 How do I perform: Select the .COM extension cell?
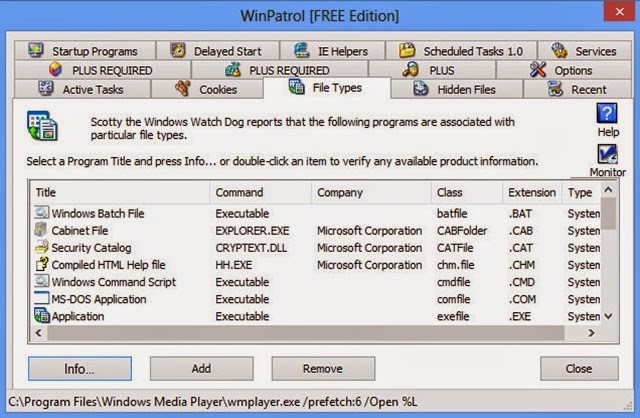pos(522,299)
